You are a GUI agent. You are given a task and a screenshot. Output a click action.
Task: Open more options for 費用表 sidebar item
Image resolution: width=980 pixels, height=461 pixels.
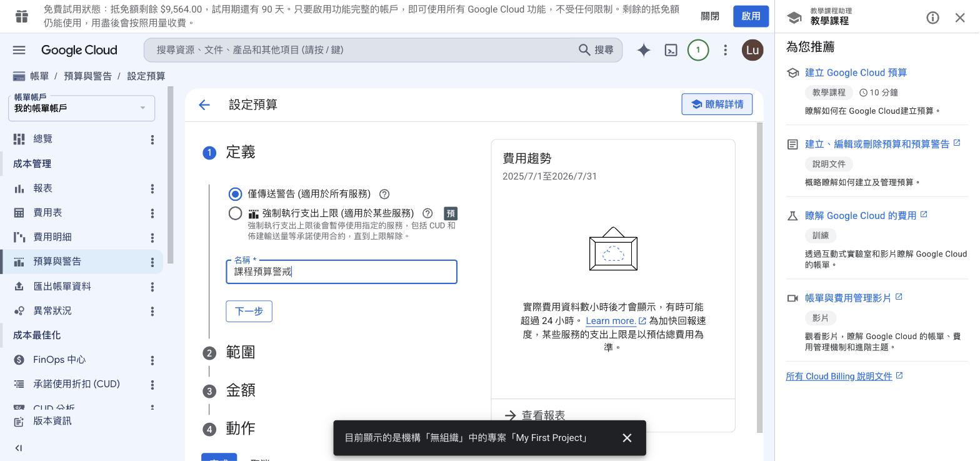click(x=152, y=213)
